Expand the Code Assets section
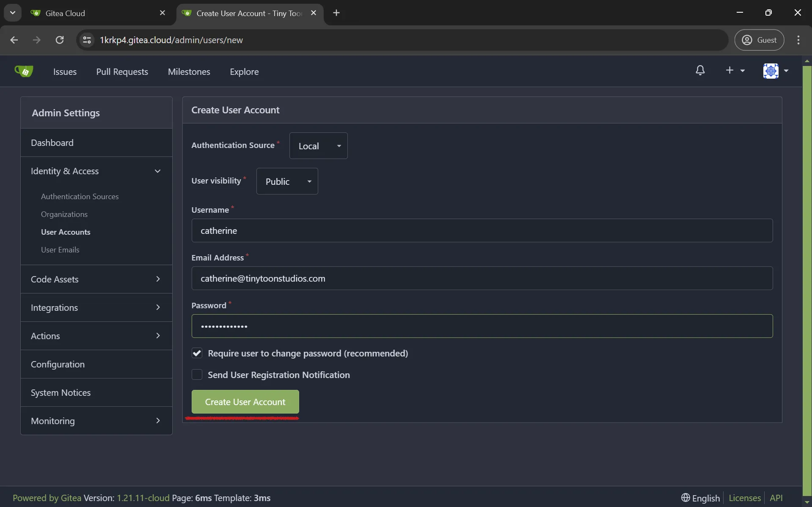The height and width of the screenshot is (507, 812). tap(96, 279)
